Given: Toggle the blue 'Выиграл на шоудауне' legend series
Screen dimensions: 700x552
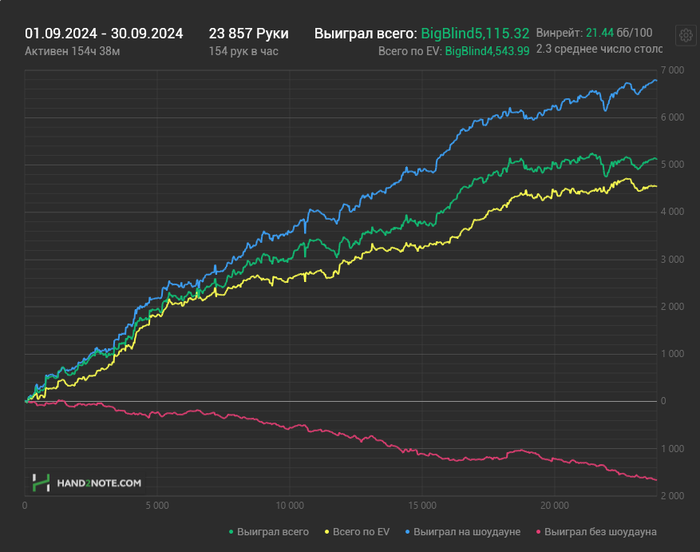Looking at the screenshot, I should pos(462,532).
